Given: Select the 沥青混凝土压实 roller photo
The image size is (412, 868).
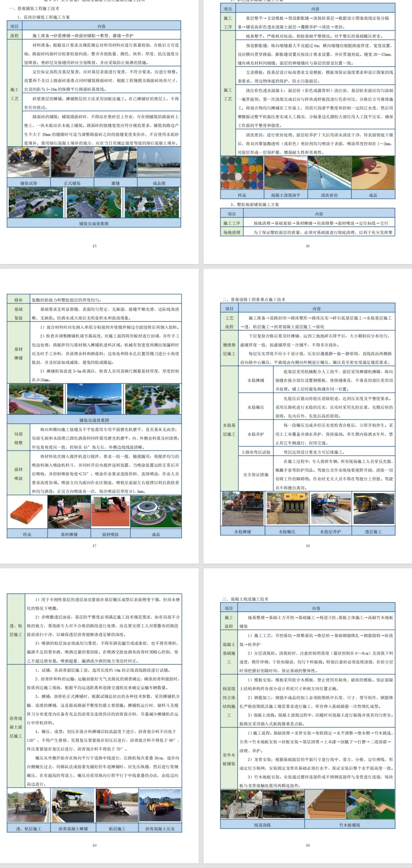Looking at the screenshot, I should tap(160, 805).
